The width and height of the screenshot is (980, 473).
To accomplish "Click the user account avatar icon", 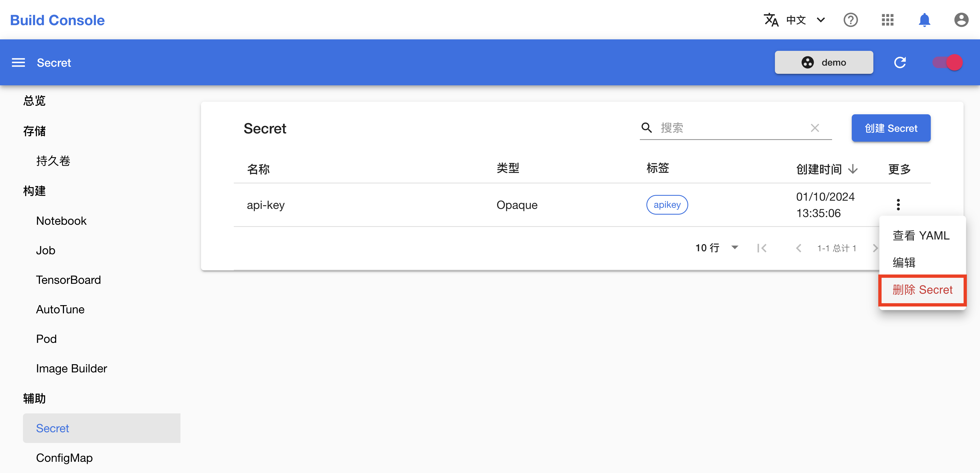I will 959,19.
